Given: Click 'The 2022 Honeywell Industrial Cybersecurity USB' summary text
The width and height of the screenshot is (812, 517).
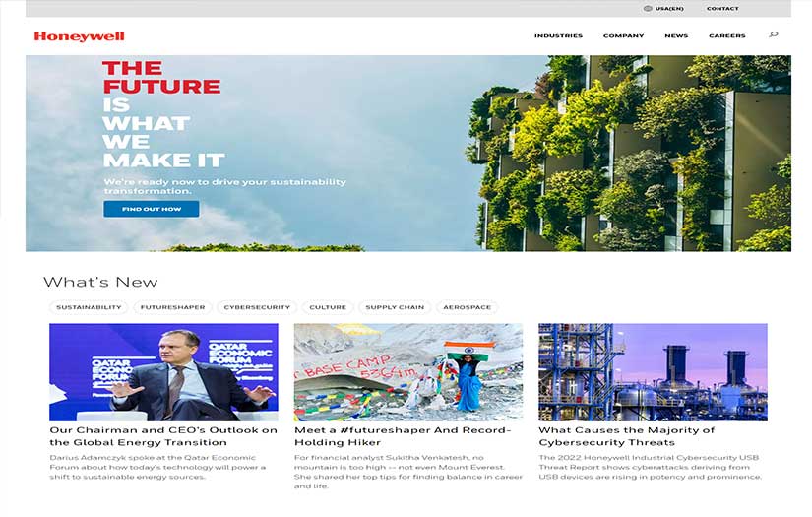Looking at the screenshot, I should pos(650,467).
